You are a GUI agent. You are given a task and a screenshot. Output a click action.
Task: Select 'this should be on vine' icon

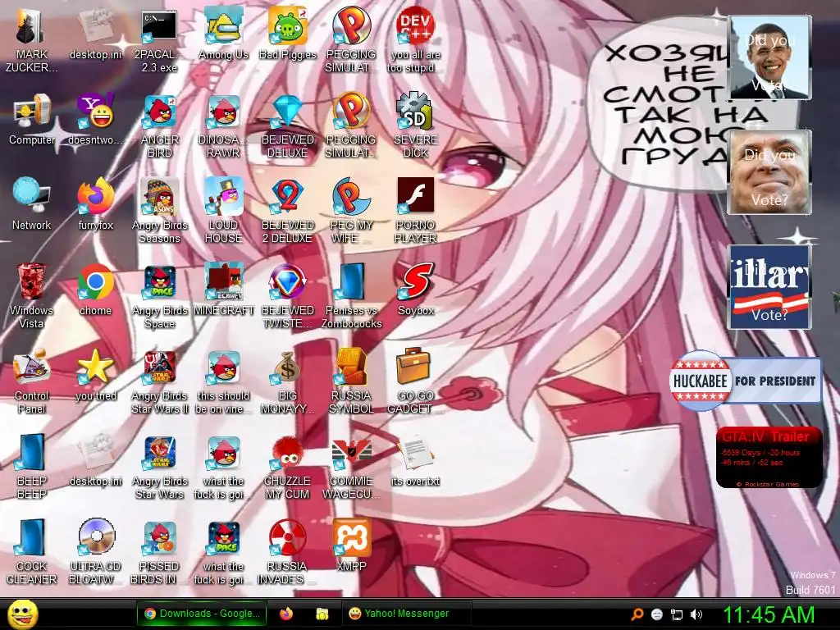coord(223,381)
